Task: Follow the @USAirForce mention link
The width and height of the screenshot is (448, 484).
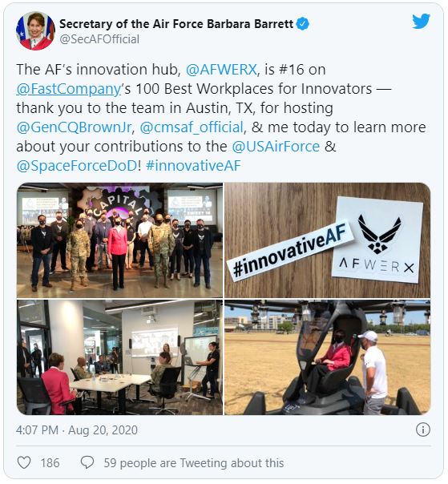Action: [276, 147]
